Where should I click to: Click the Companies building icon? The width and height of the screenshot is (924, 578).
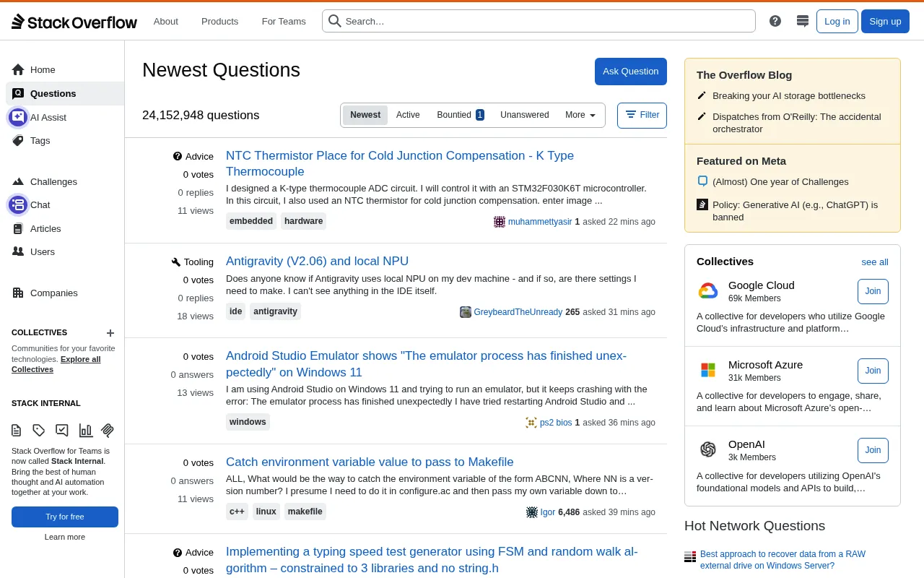(18, 293)
